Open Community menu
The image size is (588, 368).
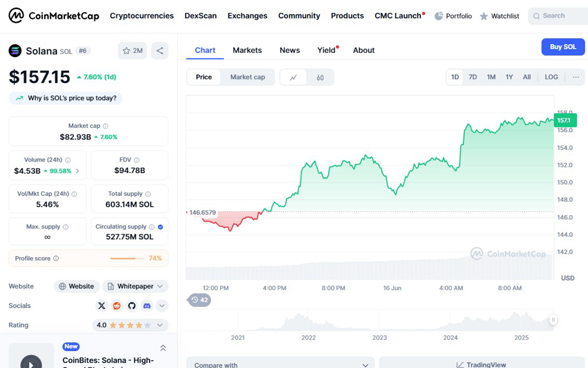click(299, 16)
